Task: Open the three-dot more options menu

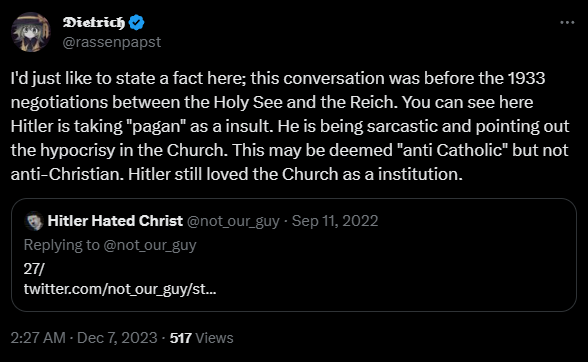Action: [x=567, y=23]
